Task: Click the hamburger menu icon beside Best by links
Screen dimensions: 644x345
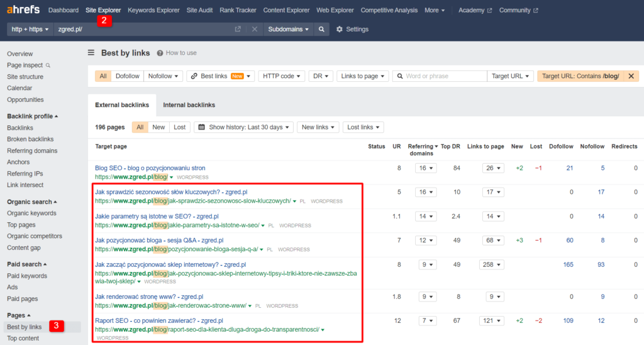Action: (x=91, y=53)
